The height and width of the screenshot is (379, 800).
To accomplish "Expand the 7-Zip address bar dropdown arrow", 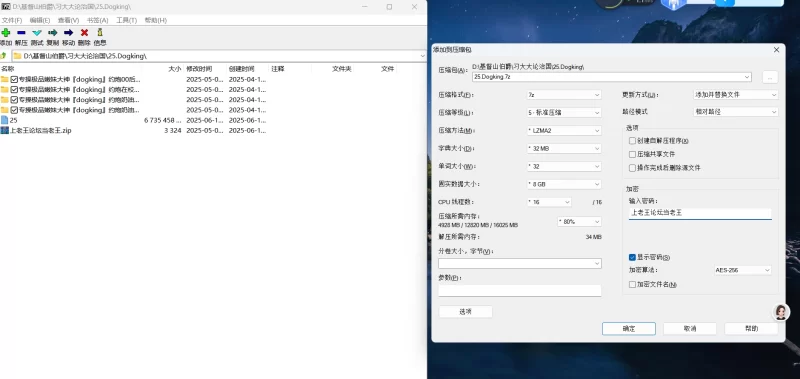I will (421, 56).
